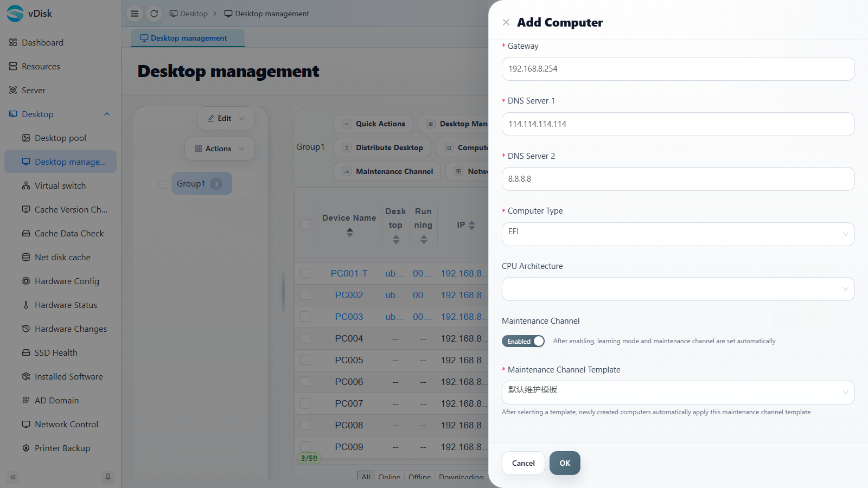Click the refresh icon in top bar

pyautogui.click(x=154, y=14)
